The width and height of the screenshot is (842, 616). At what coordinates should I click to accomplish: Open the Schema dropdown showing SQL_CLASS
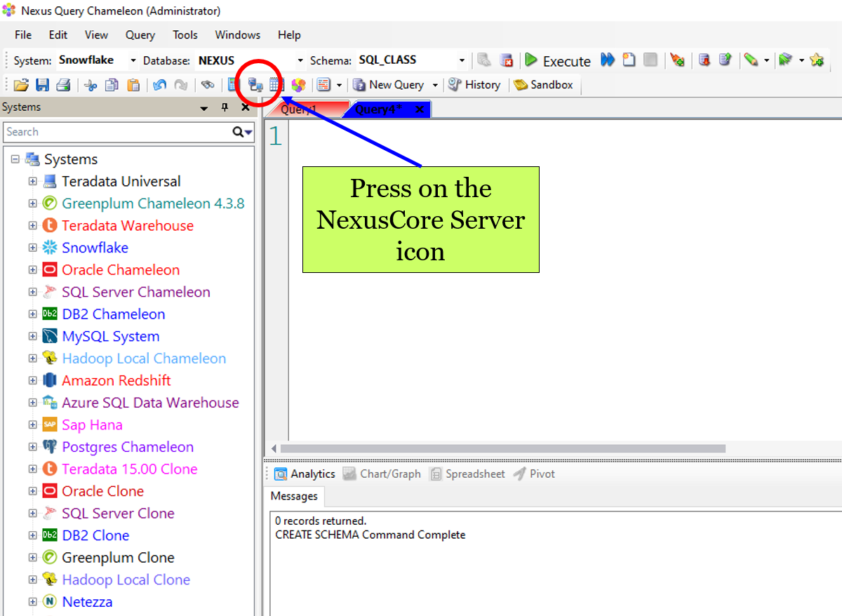click(x=461, y=60)
